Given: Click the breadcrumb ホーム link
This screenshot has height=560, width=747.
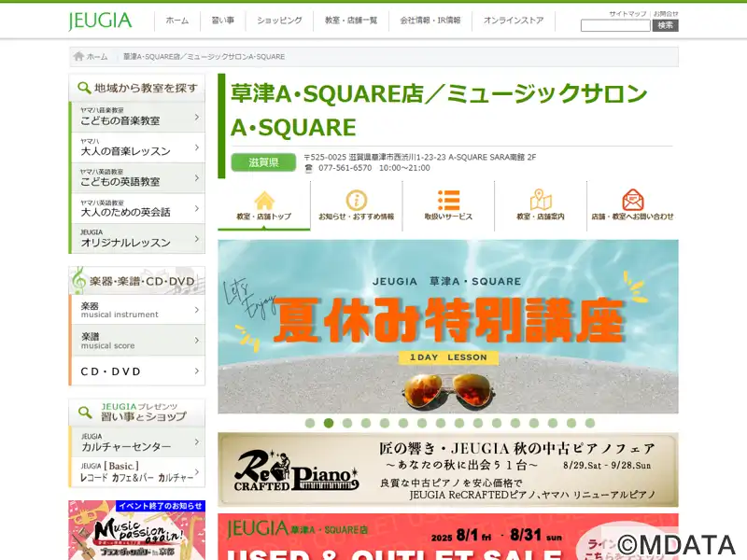Looking at the screenshot, I should [97, 57].
